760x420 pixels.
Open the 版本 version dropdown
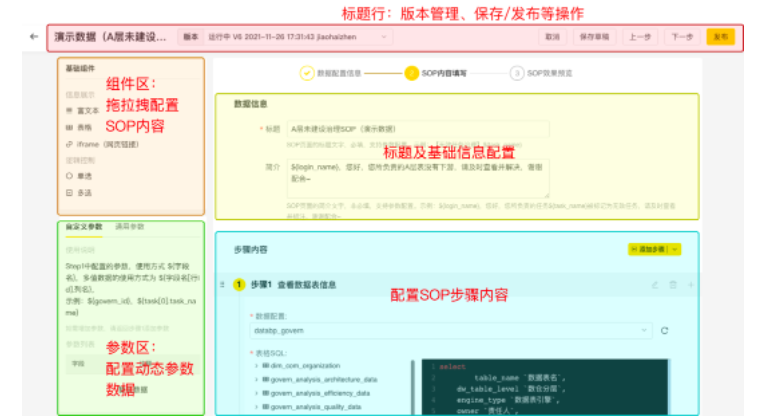[286, 37]
